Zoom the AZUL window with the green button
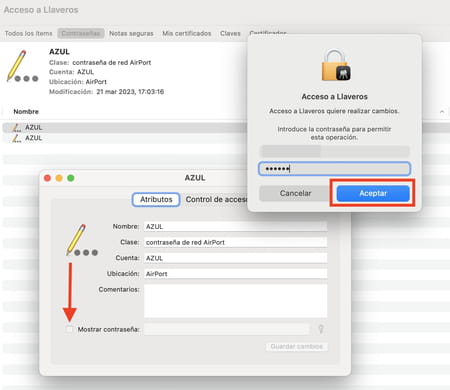This screenshot has height=390, width=450. pyautogui.click(x=71, y=178)
